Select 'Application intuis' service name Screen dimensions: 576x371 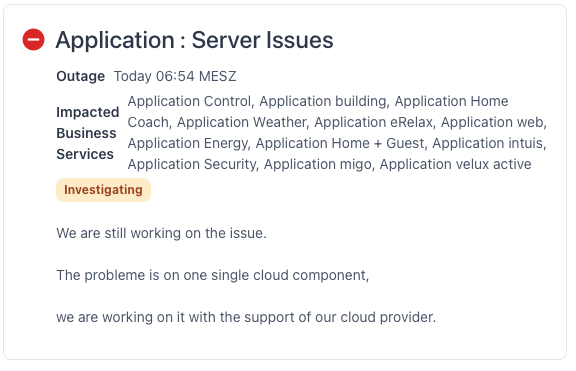[x=488, y=143]
